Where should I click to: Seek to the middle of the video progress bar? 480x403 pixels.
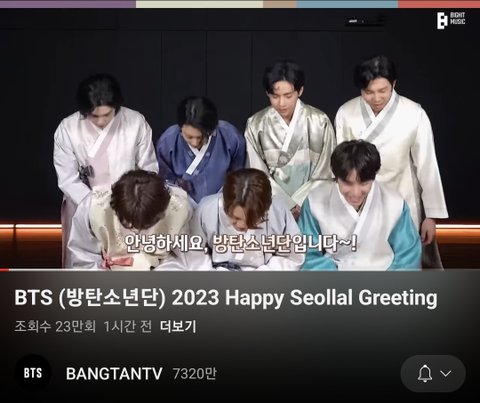tap(240, 270)
